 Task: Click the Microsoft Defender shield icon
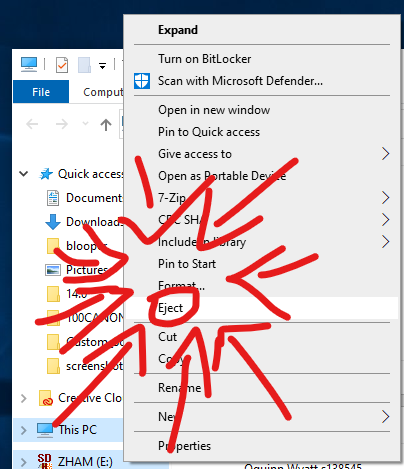pos(142,81)
